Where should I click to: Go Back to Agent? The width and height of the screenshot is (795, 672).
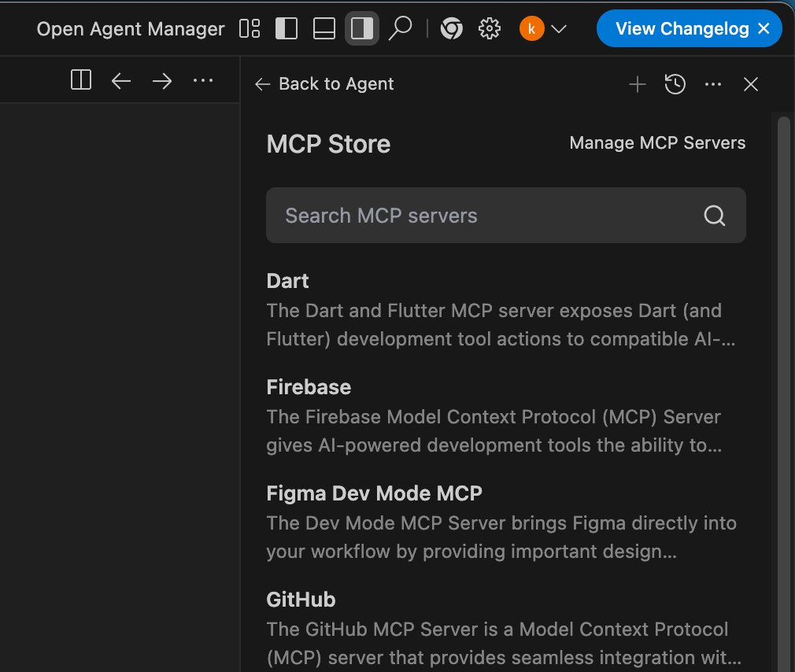tap(325, 84)
